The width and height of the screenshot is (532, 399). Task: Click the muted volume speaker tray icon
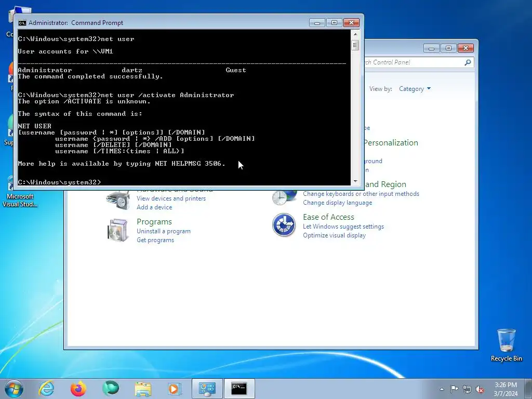pyautogui.click(x=480, y=390)
